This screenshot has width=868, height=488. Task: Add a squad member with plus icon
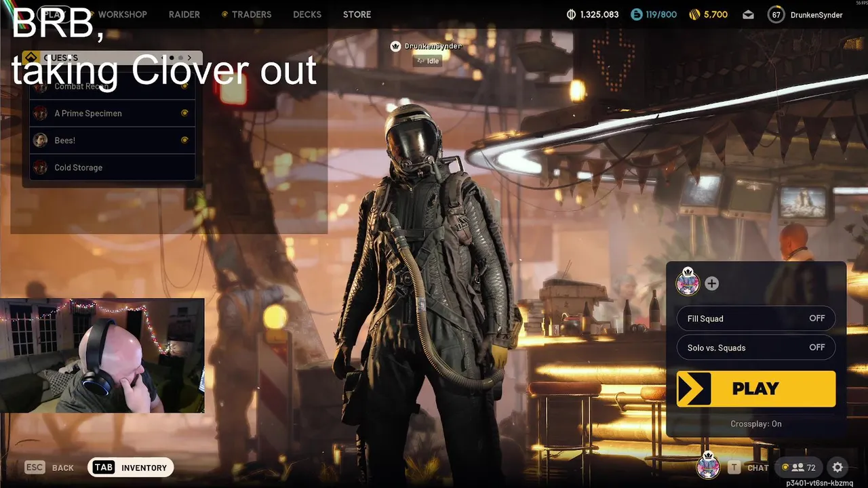click(711, 283)
